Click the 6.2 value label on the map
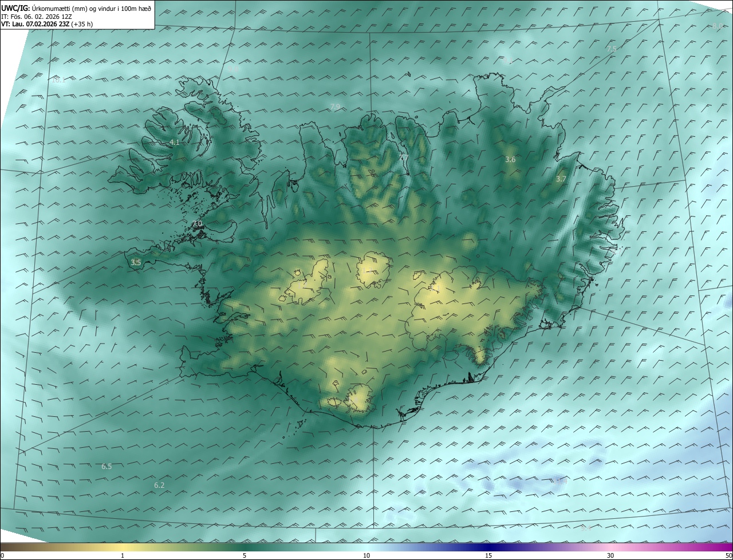Image resolution: width=733 pixels, height=560 pixels. click(x=159, y=486)
